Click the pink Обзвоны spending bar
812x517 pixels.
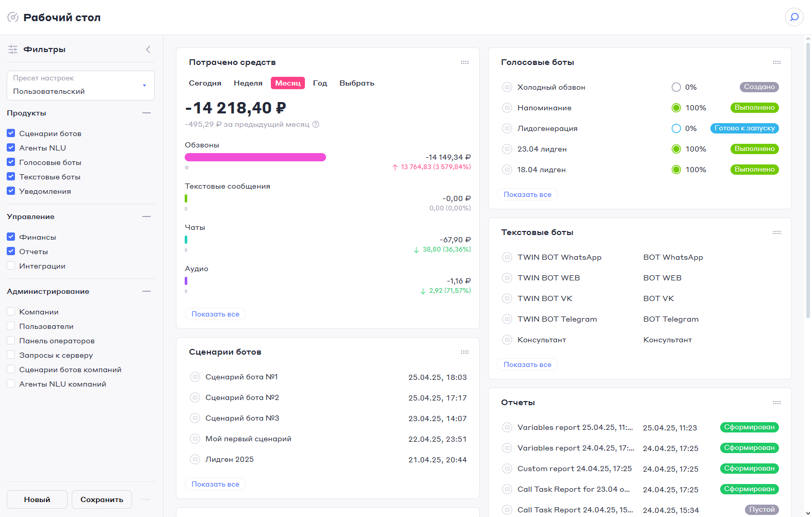pos(255,157)
